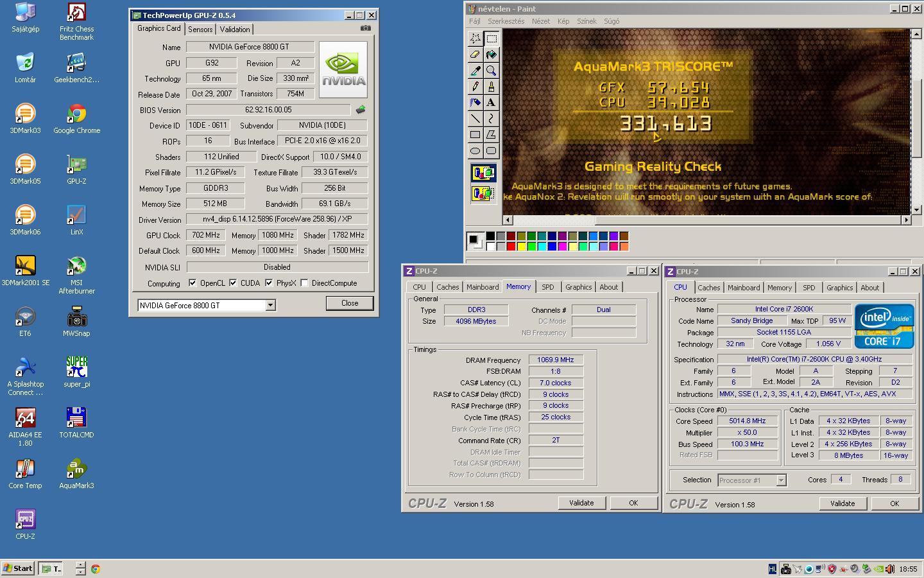Viewport: 924px width, 578px height.
Task: Select the color picker eyedropper tool
Action: (475, 71)
